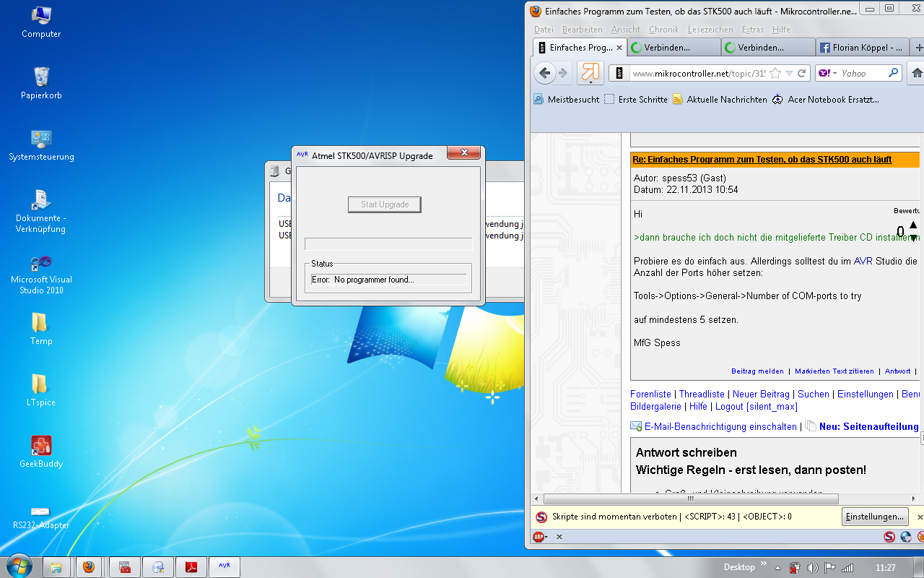Open the Bearbeiten menu
The image size is (924, 578).
pyautogui.click(x=583, y=30)
